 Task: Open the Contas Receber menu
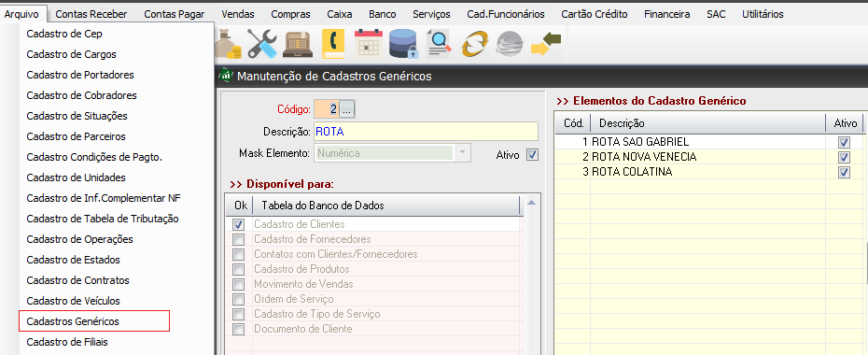click(x=91, y=14)
